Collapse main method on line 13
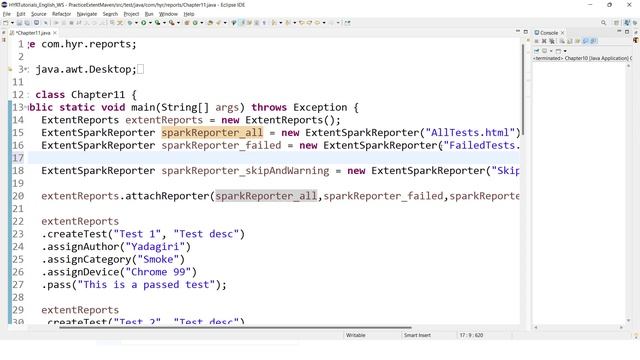The image size is (640, 360). tap(26, 107)
